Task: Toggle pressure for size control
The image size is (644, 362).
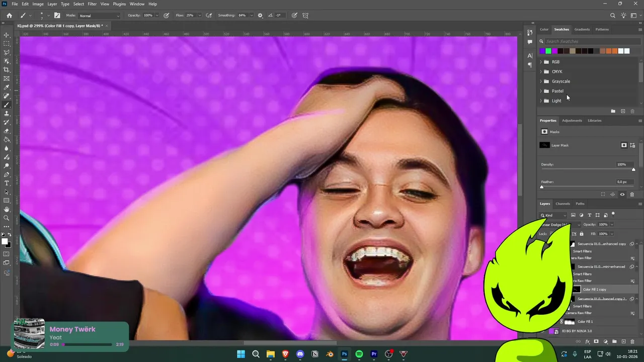Action: point(294,16)
